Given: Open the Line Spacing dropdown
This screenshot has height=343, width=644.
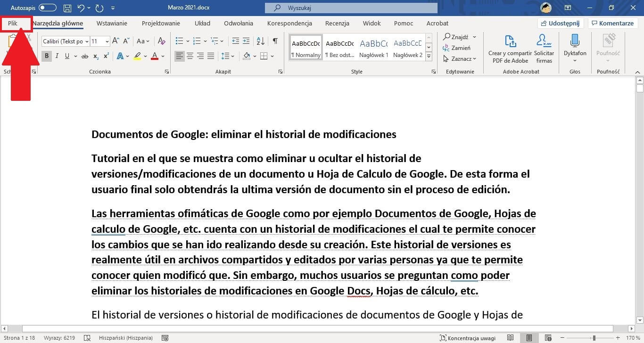Looking at the screenshot, I should pos(227,56).
